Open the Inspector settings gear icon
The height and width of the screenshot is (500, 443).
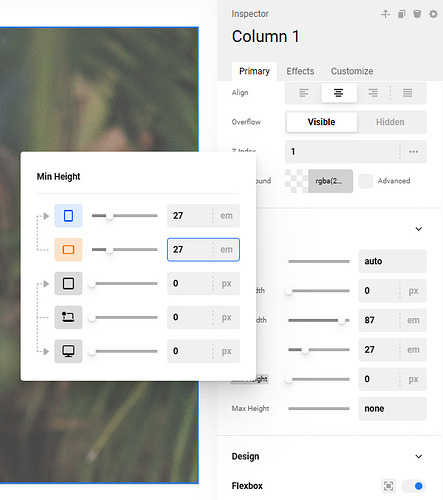click(x=433, y=14)
